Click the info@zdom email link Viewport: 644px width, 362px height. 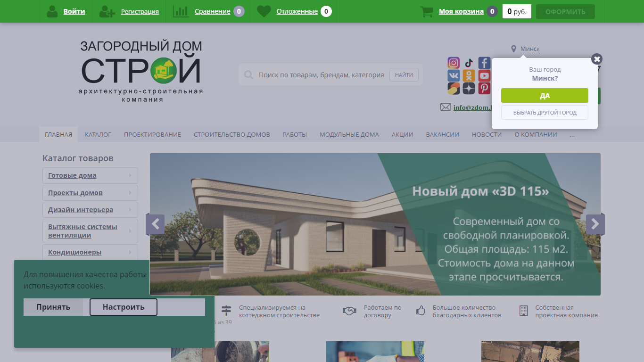pos(472,107)
